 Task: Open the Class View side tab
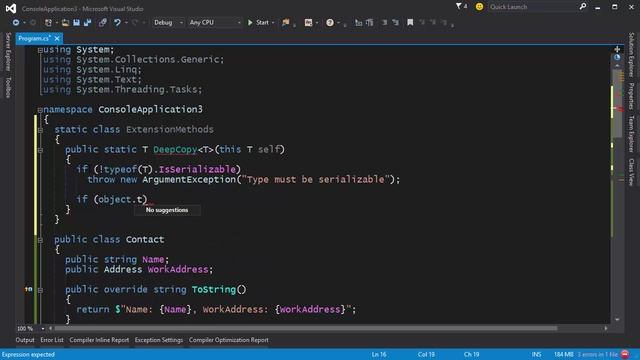point(631,171)
